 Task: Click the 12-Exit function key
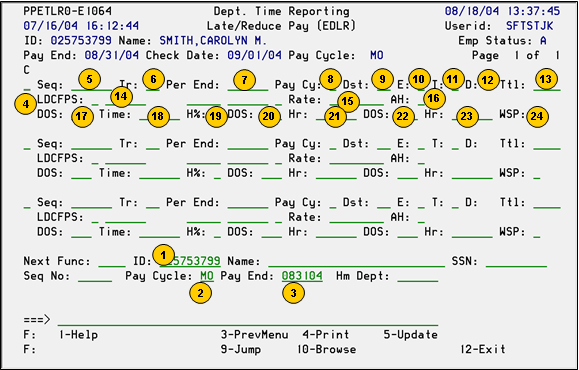click(483, 349)
